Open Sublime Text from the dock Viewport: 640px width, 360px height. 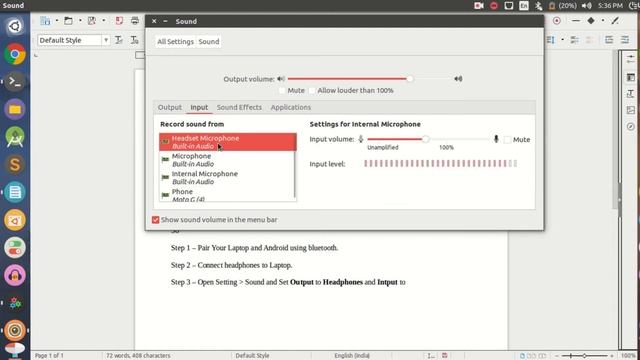(x=15, y=164)
